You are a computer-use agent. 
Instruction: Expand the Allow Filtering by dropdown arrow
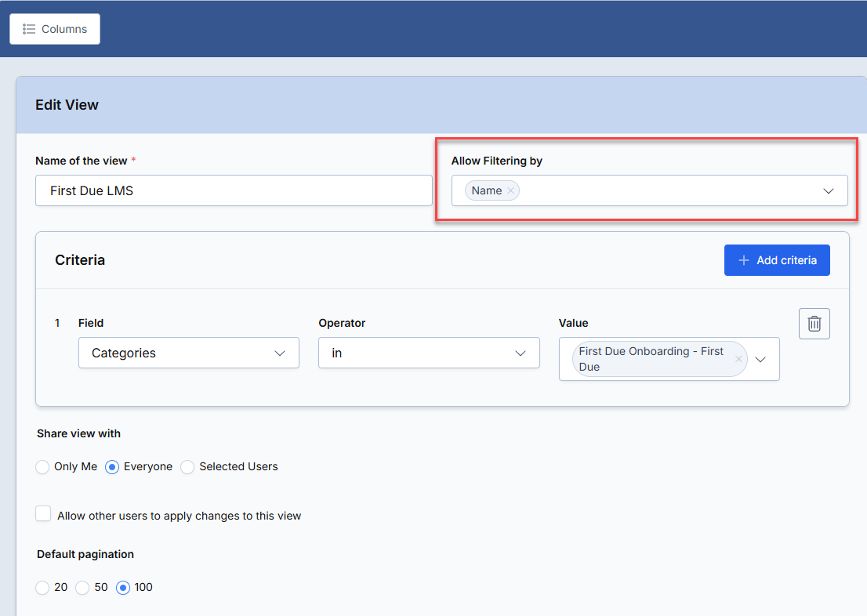pos(828,190)
